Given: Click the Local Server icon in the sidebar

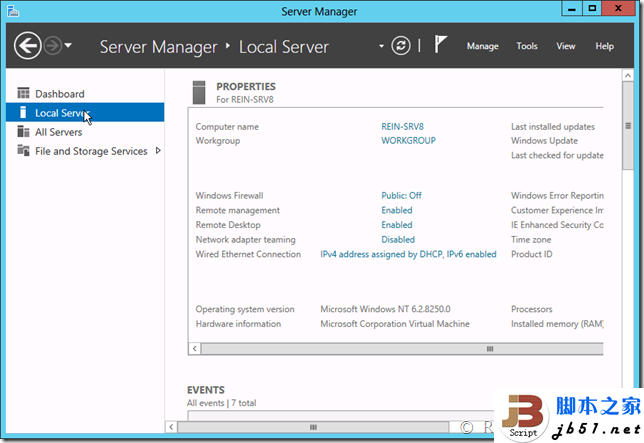Looking at the screenshot, I should point(23,112).
